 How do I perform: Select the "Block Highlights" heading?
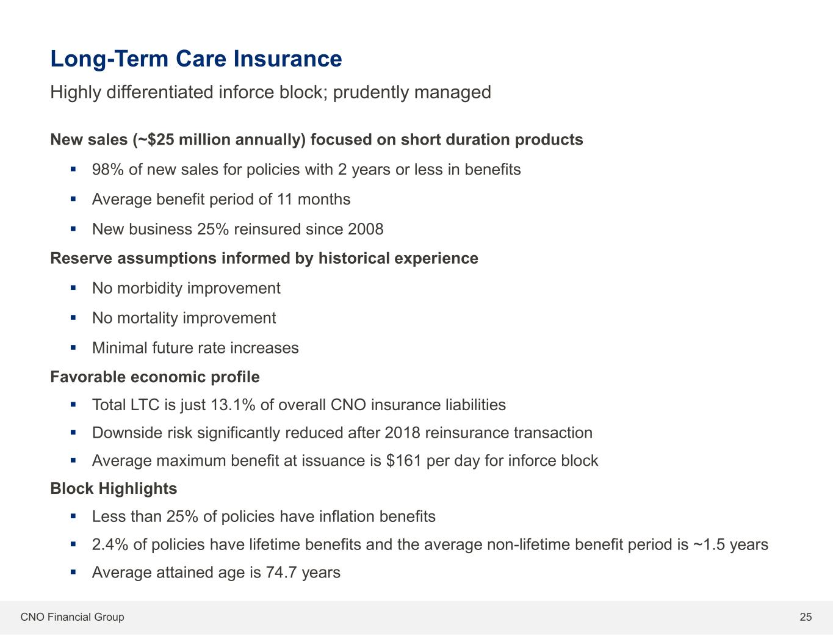click(x=114, y=488)
